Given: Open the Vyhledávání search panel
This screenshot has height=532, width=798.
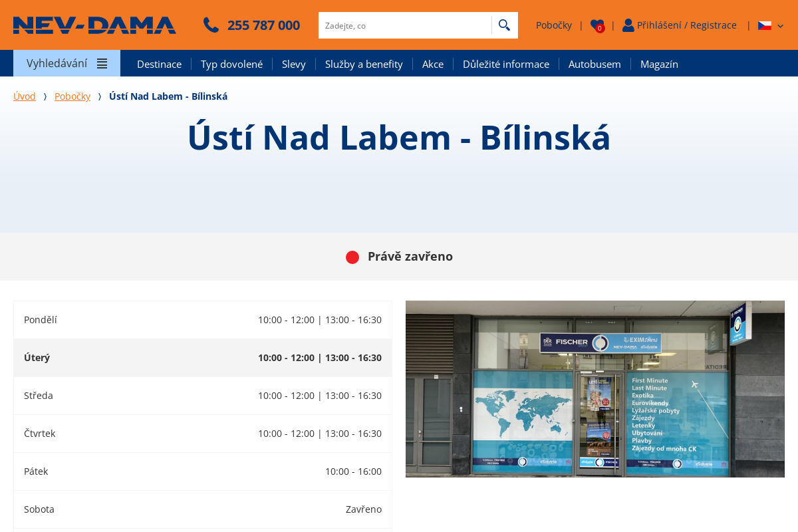Looking at the screenshot, I should 57,64.
